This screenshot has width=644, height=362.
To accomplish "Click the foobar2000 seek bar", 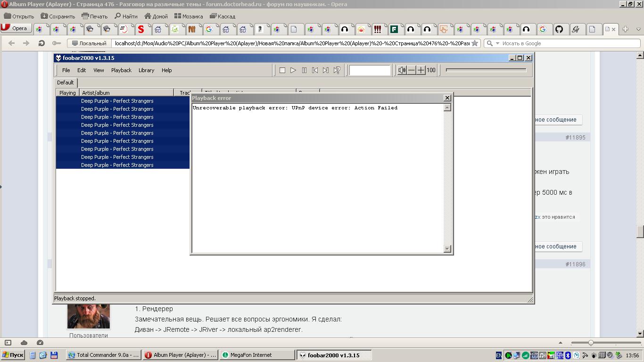I will pos(486,70).
